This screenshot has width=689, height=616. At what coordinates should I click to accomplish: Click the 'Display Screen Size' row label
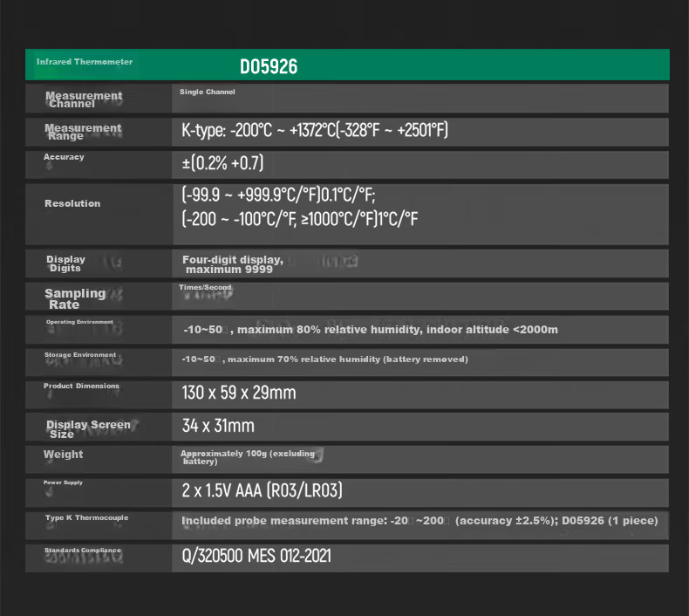(88, 429)
